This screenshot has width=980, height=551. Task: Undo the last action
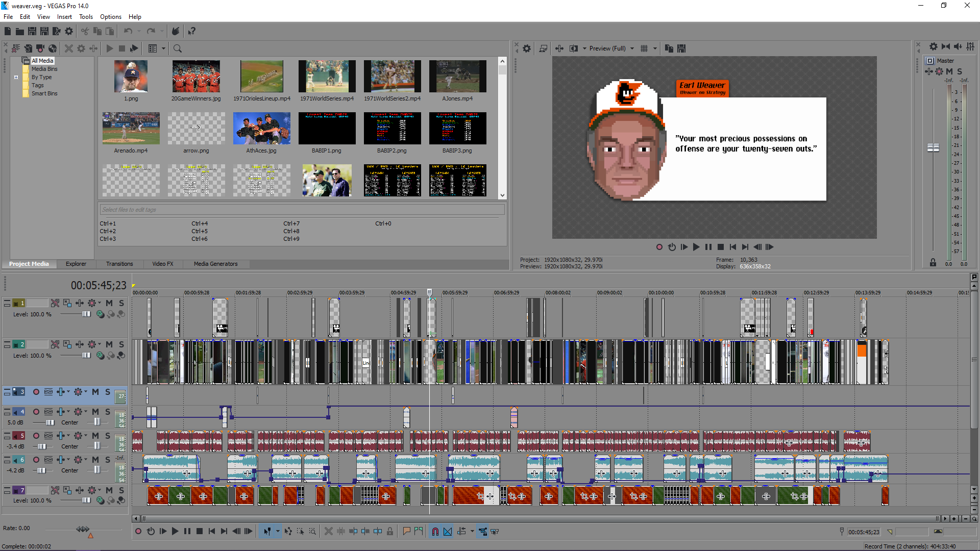(x=128, y=32)
